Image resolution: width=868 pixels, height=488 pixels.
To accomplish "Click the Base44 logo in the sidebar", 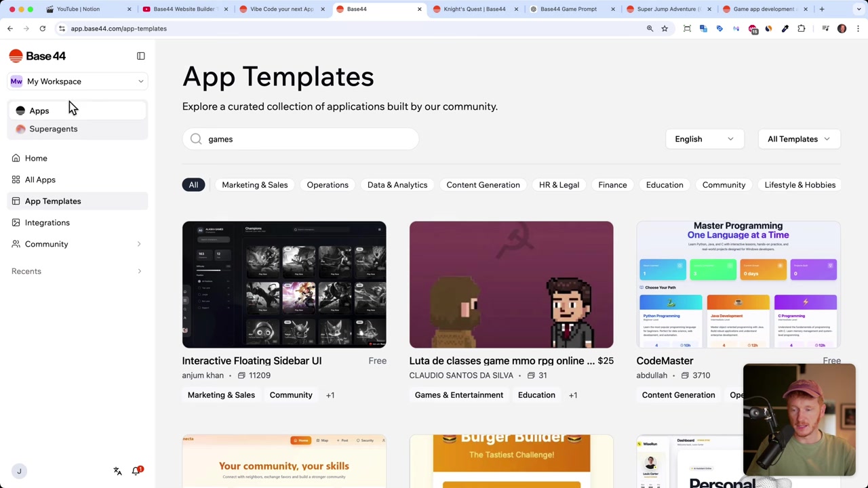I will [37, 56].
